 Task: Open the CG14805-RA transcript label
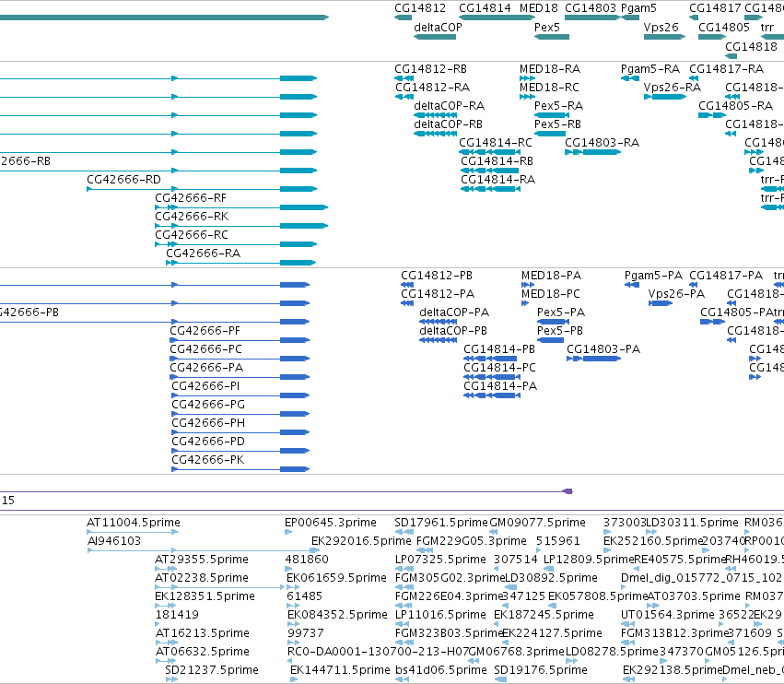pos(735,106)
